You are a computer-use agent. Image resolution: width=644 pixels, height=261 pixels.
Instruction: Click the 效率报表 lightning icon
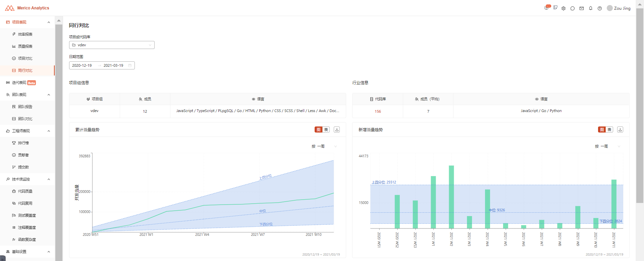pos(14,34)
